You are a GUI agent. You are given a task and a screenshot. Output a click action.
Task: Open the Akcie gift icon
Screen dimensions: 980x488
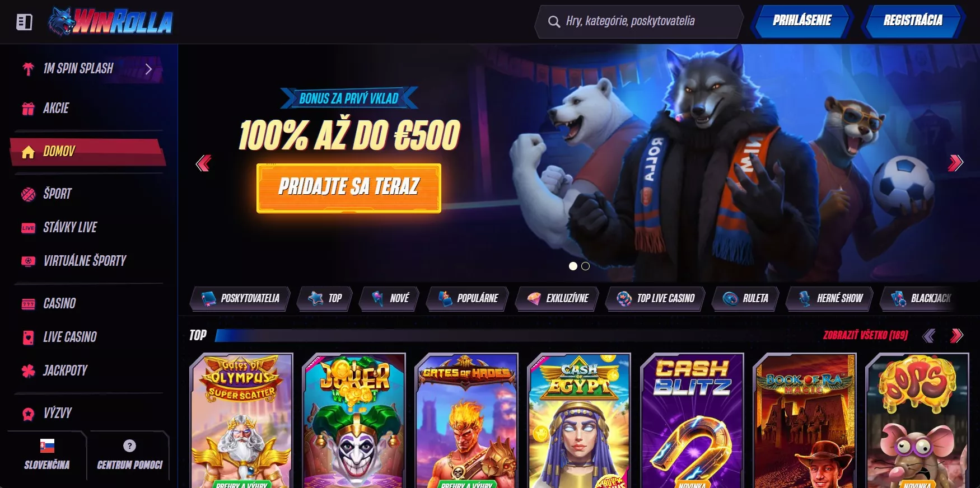click(28, 109)
